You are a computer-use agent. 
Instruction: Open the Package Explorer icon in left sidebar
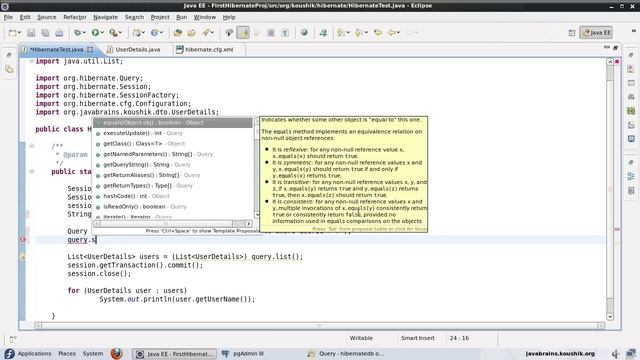coord(9,69)
